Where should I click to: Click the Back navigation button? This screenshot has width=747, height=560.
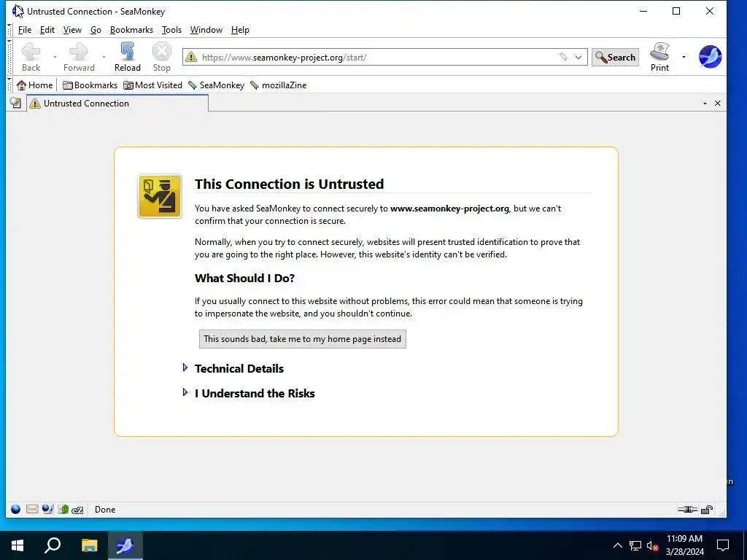(x=31, y=57)
